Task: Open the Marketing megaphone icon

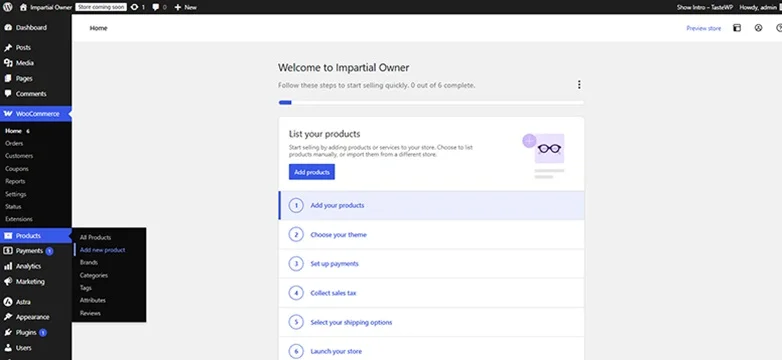Action: (x=7, y=281)
